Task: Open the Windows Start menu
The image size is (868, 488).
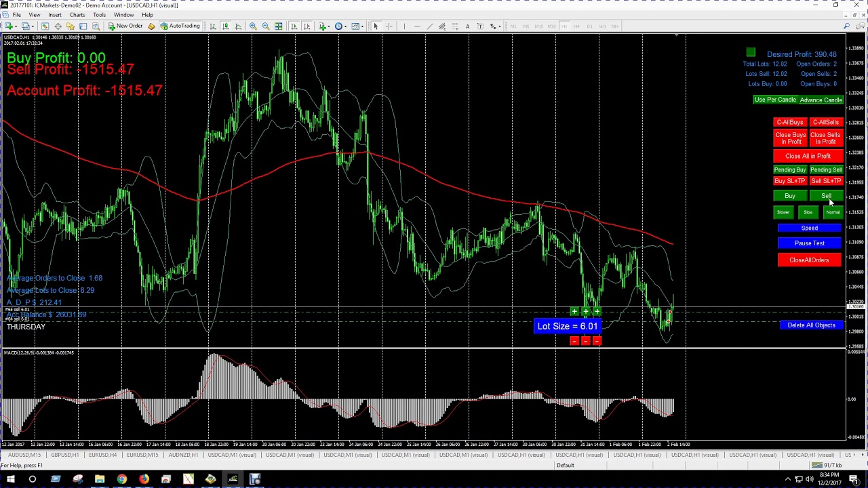Action: [x=11, y=479]
